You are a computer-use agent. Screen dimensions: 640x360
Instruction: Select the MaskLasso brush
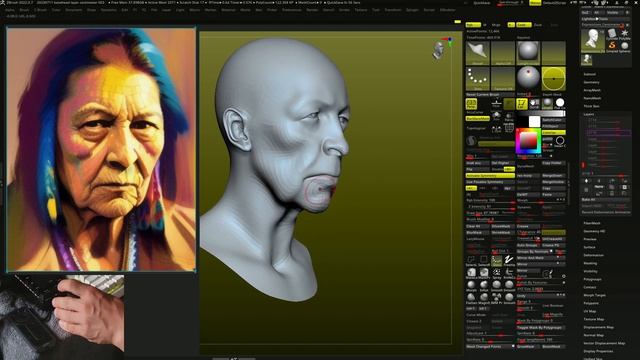point(471,273)
